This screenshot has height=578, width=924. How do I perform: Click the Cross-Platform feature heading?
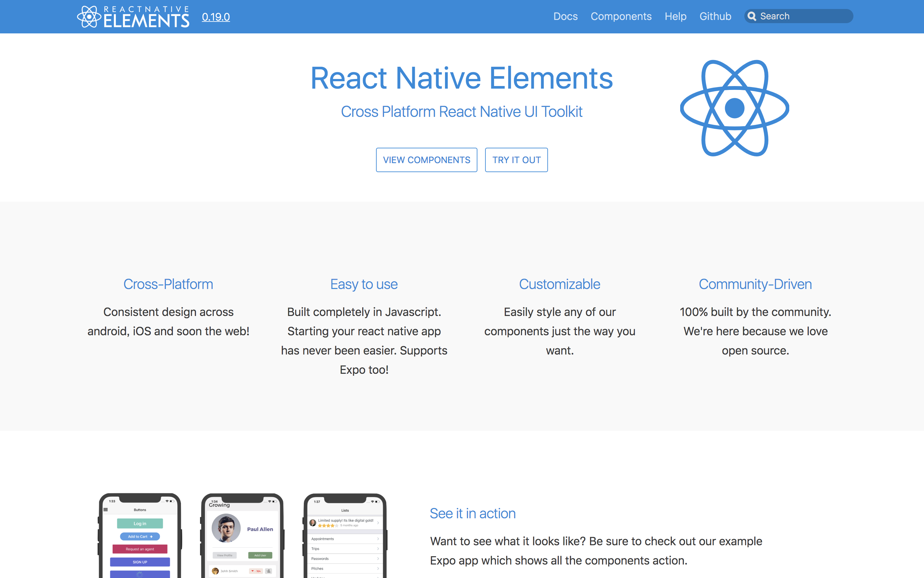(x=168, y=284)
